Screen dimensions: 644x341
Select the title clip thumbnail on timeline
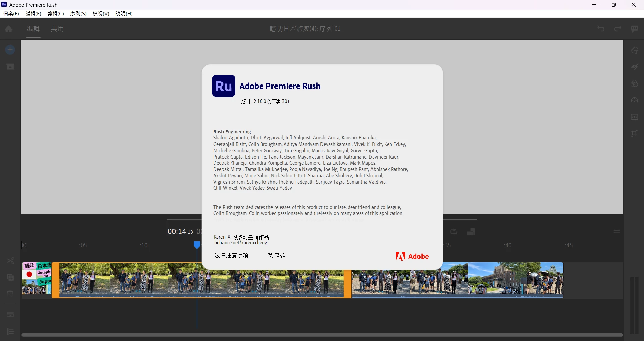37,278
